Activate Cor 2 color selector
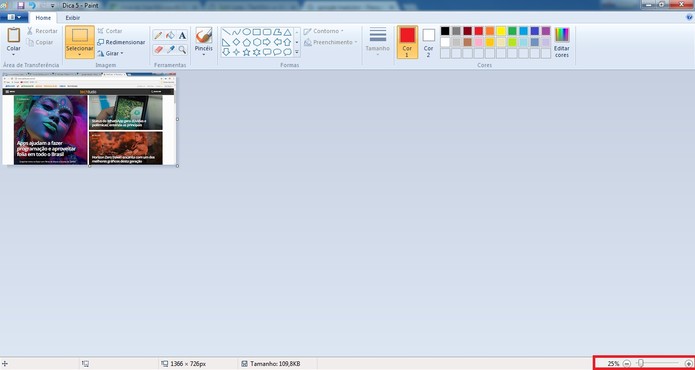The height and width of the screenshot is (370, 695). [429, 42]
